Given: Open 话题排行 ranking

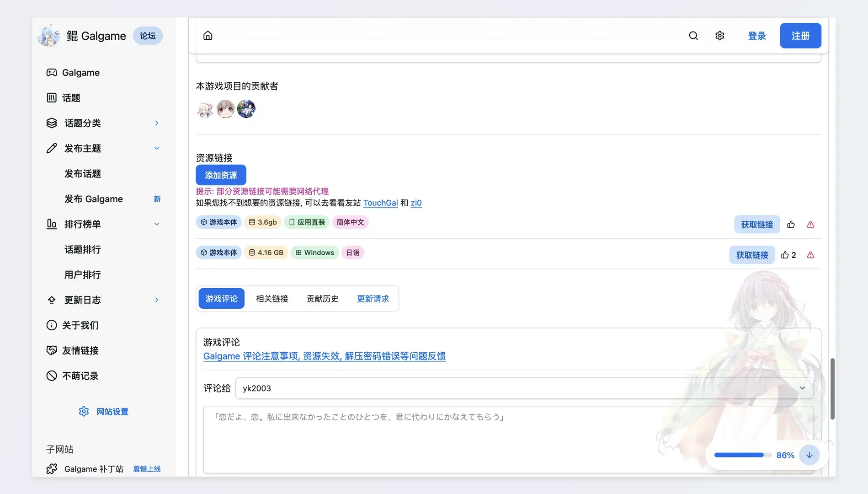Looking at the screenshot, I should click(83, 250).
